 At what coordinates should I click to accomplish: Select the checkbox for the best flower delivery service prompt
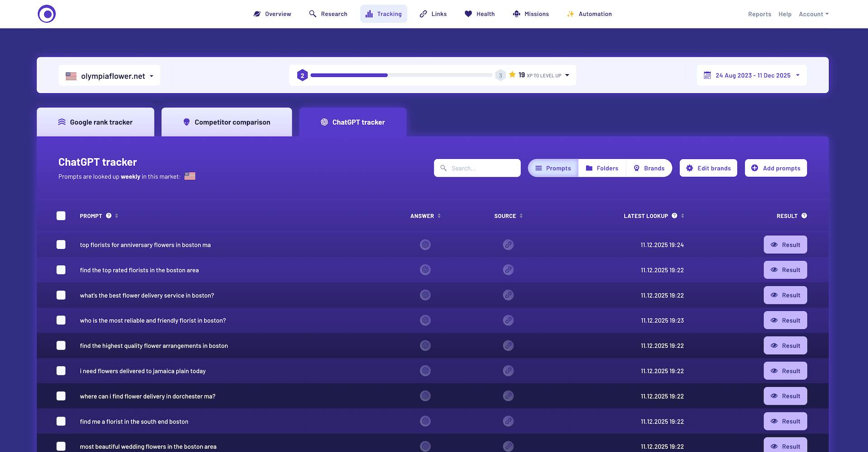tap(61, 295)
